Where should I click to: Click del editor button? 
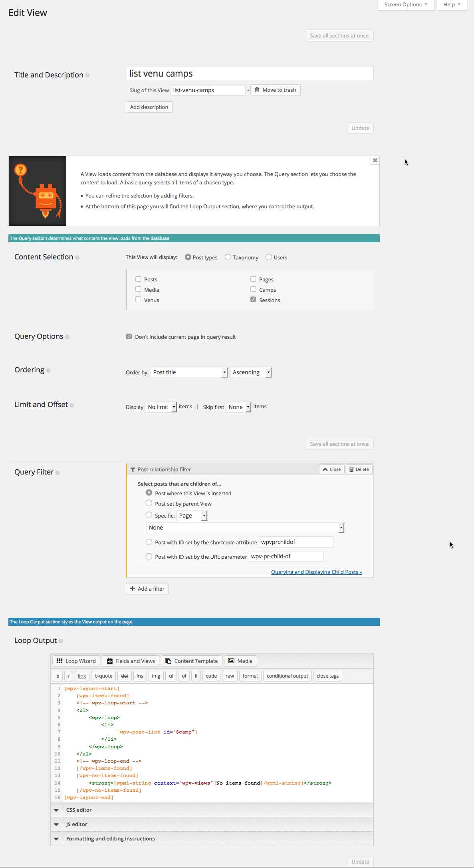click(125, 676)
